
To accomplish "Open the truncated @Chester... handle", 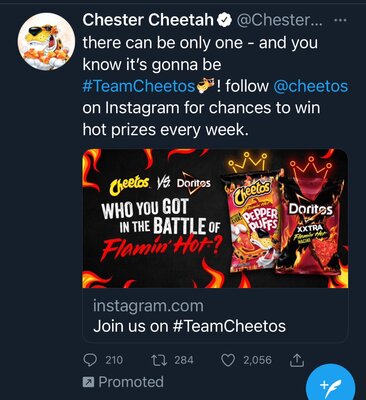I will pos(279,20).
